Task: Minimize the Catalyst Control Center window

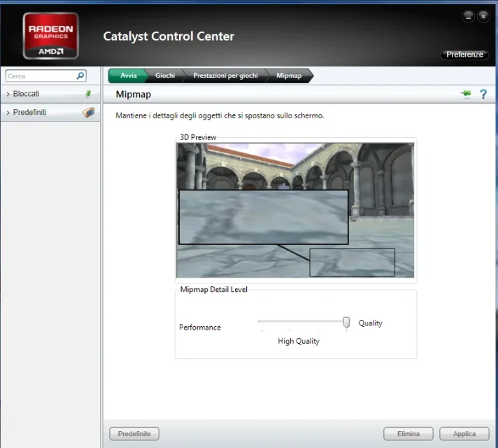Action: [468, 16]
